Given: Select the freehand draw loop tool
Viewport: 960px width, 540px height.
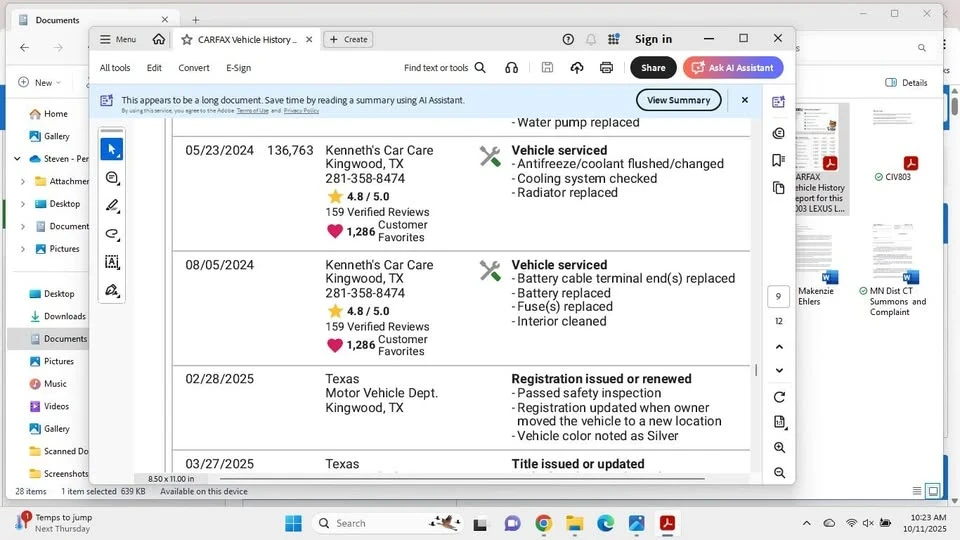Looking at the screenshot, I should tap(112, 234).
